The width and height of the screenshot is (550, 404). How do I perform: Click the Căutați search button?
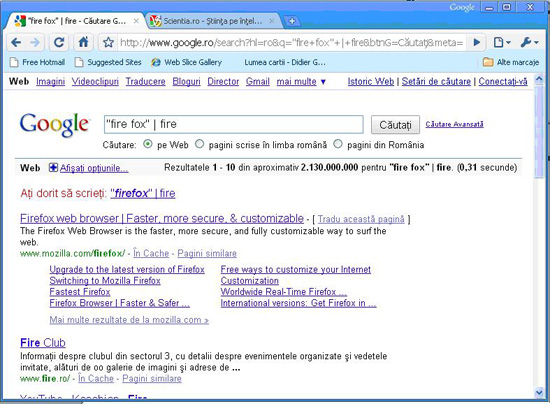point(395,125)
